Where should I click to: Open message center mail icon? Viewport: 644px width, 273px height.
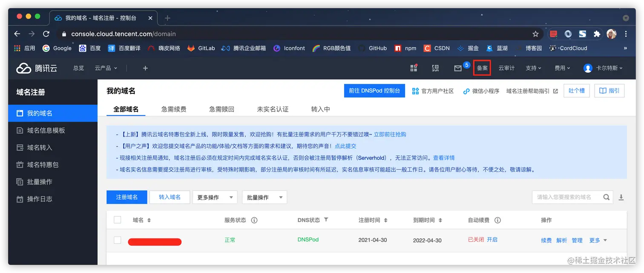[458, 68]
